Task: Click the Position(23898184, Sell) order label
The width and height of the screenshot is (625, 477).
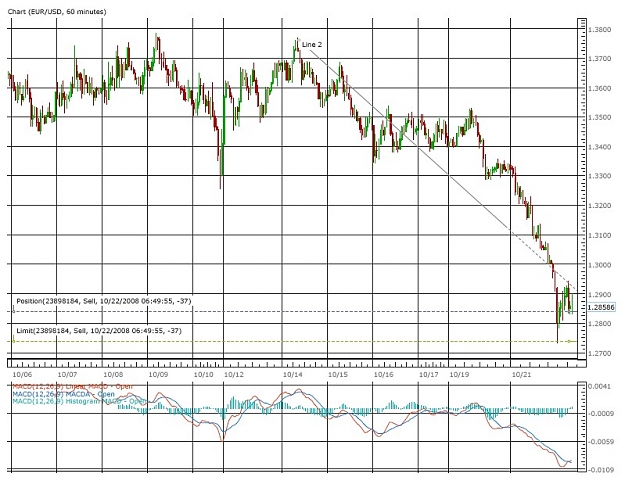Action: pos(104,301)
